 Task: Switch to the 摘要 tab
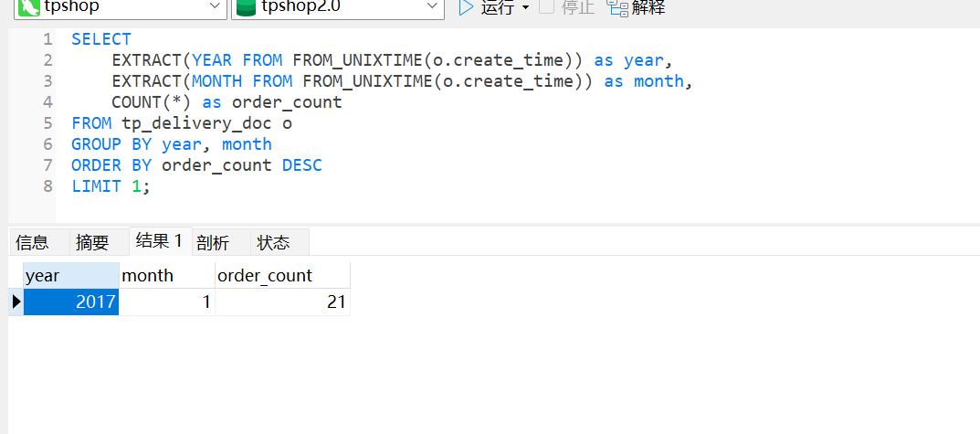pyautogui.click(x=100, y=242)
